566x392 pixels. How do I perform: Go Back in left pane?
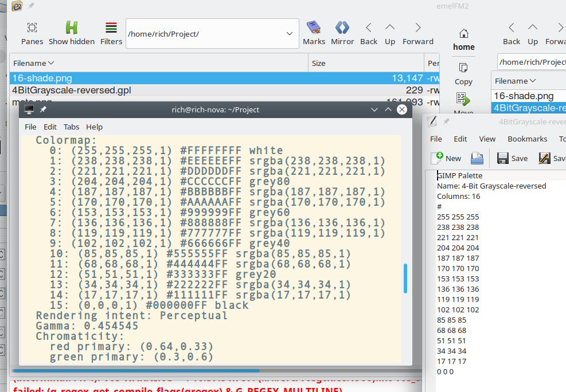(369, 28)
